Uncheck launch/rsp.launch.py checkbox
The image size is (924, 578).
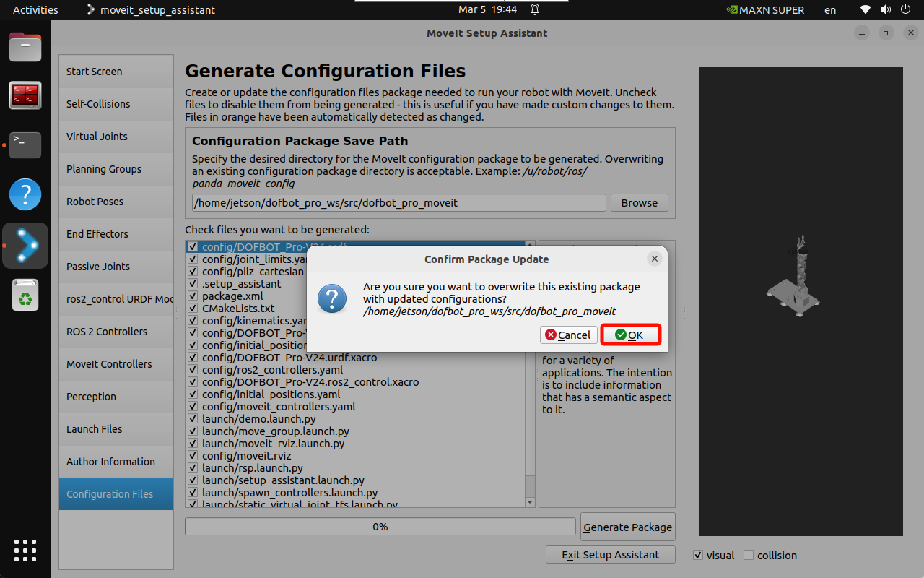pos(193,467)
